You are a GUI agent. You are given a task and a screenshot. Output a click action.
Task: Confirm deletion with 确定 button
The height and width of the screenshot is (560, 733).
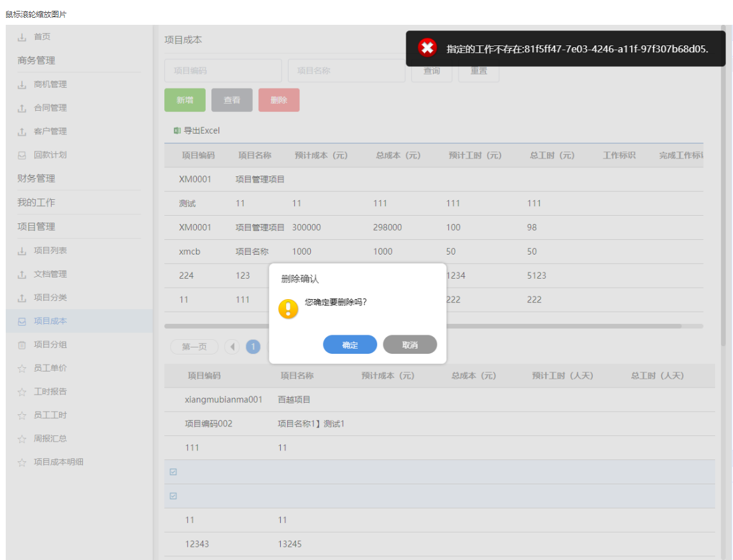350,345
